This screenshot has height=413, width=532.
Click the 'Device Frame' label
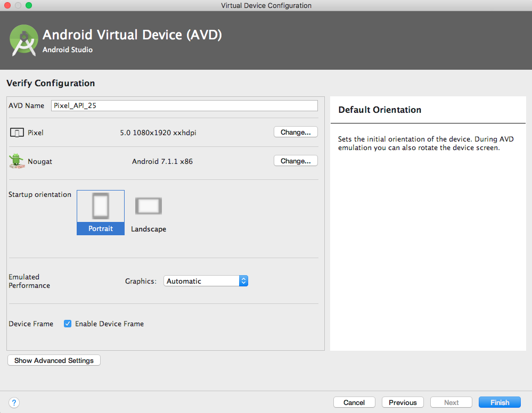(31, 324)
